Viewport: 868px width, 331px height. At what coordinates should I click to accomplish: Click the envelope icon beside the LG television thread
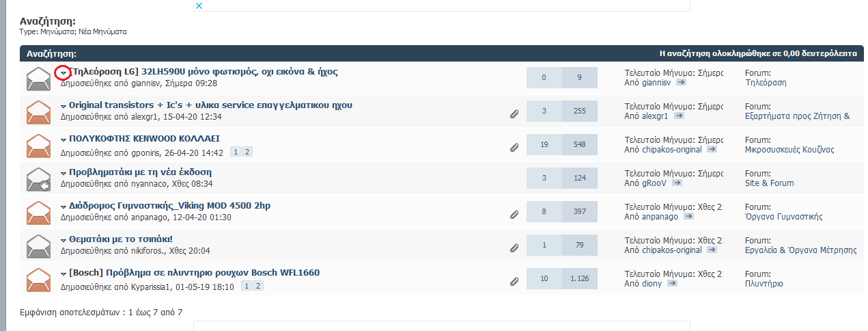(38, 79)
